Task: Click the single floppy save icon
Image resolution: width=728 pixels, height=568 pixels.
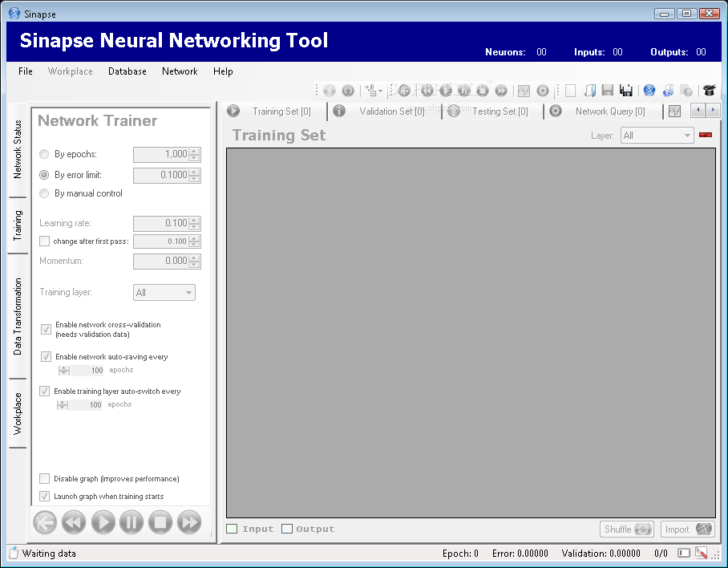Action: point(608,91)
